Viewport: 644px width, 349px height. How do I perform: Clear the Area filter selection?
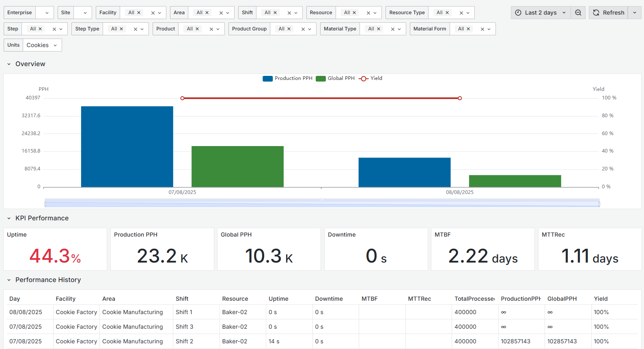pyautogui.click(x=221, y=13)
